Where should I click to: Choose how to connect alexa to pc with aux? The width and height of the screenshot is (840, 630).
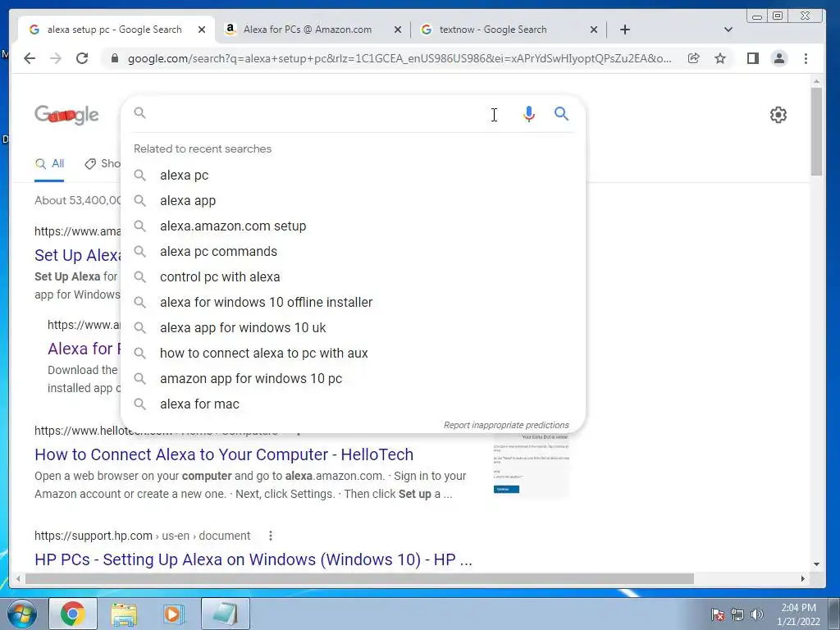point(353,353)
